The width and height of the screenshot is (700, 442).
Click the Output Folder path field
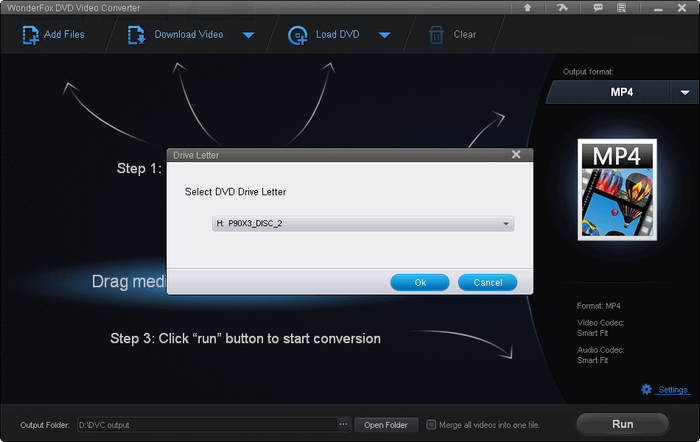click(208, 425)
